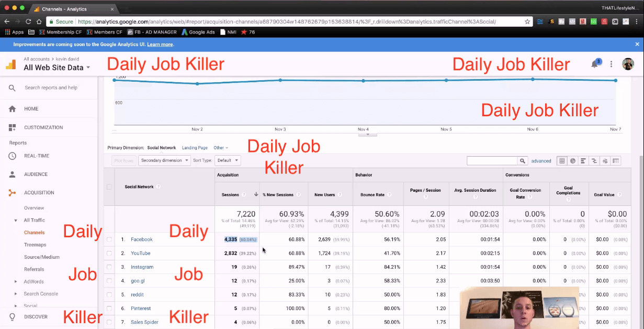Tick the select-all checkbox in table header
Image resolution: width=644 pixels, height=329 pixels.
[x=109, y=187]
